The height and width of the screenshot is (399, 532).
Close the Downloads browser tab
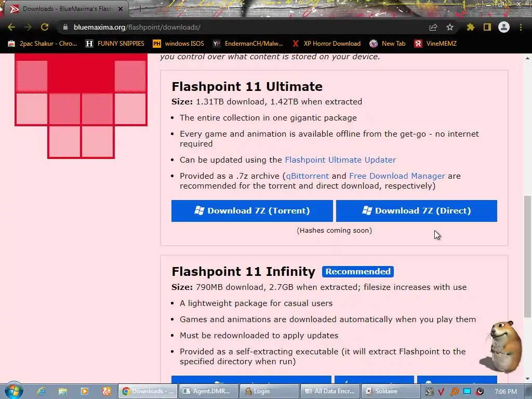click(x=121, y=9)
